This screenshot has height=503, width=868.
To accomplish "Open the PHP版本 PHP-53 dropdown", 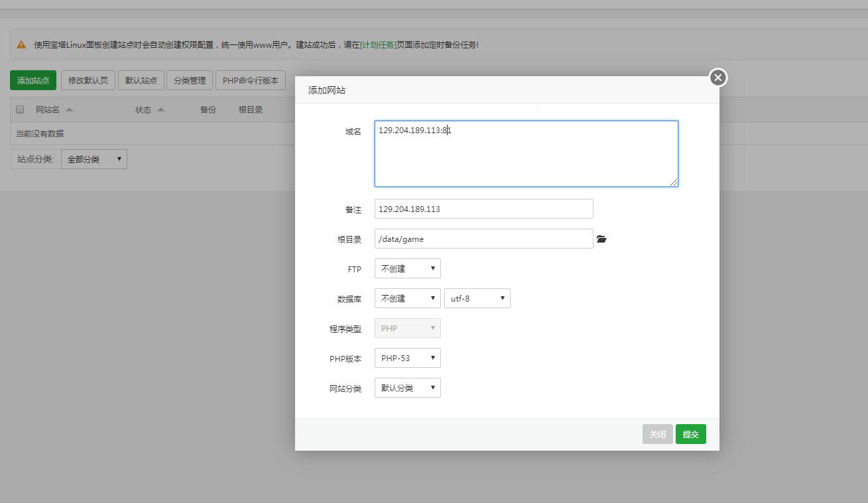I will click(407, 358).
